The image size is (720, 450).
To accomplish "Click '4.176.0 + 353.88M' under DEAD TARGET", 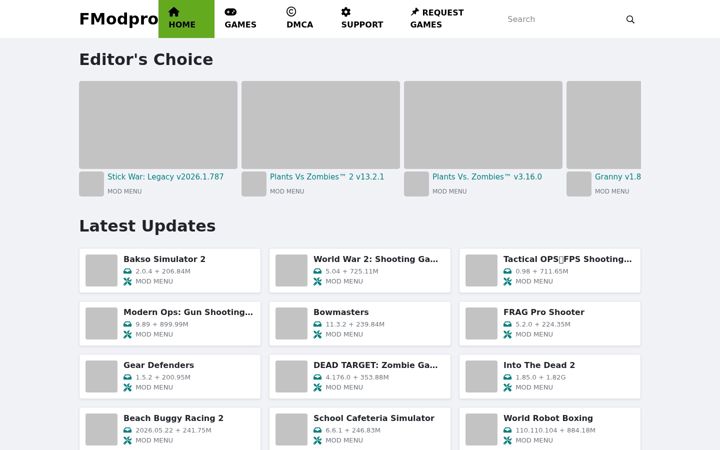I will (x=357, y=377).
